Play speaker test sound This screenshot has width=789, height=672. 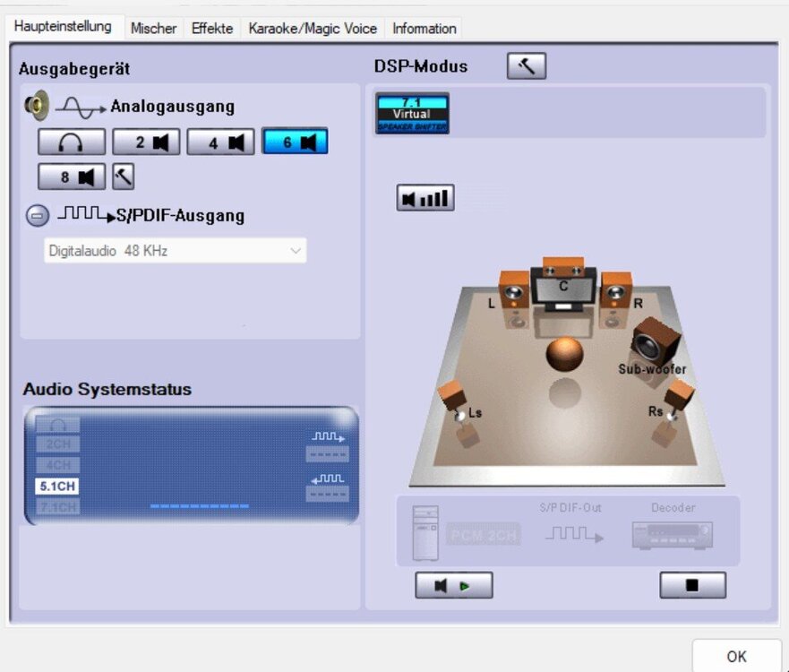[454, 585]
